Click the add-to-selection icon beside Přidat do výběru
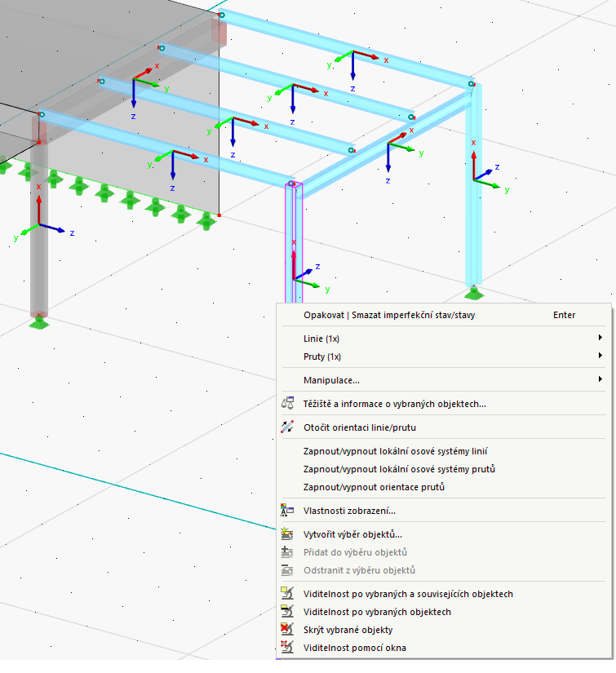 tap(287, 552)
